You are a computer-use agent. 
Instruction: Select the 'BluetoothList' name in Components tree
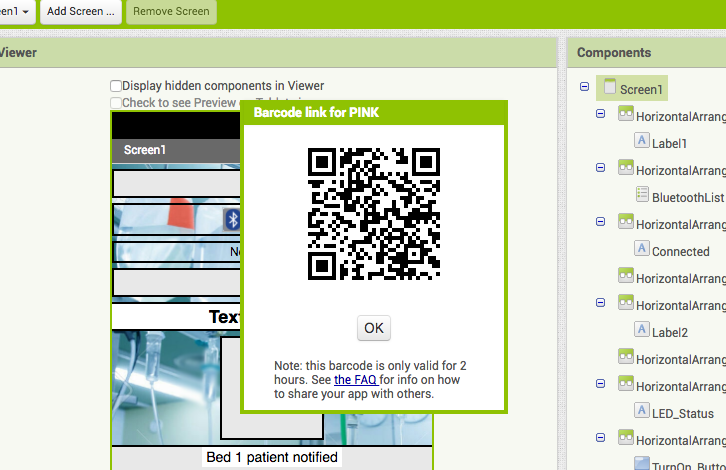(688, 198)
